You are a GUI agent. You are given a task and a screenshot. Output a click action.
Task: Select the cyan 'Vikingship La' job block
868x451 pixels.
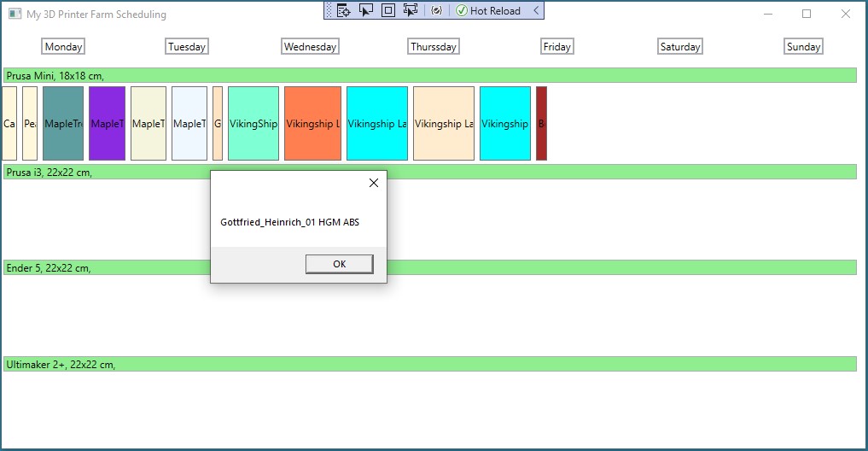pos(377,124)
